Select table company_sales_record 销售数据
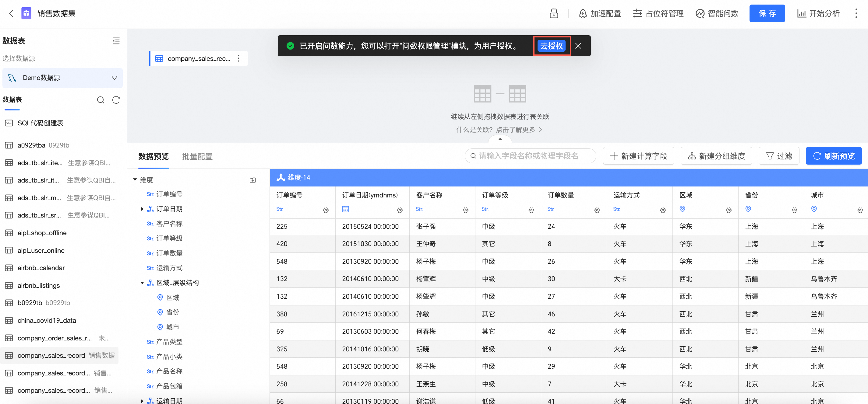This screenshot has height=404, width=868. 60,355
